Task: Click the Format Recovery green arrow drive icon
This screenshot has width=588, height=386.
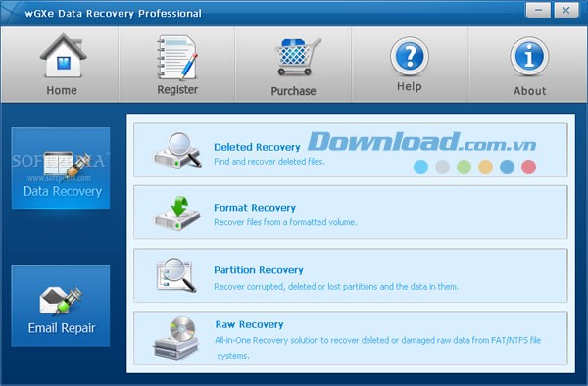Action: [177, 213]
